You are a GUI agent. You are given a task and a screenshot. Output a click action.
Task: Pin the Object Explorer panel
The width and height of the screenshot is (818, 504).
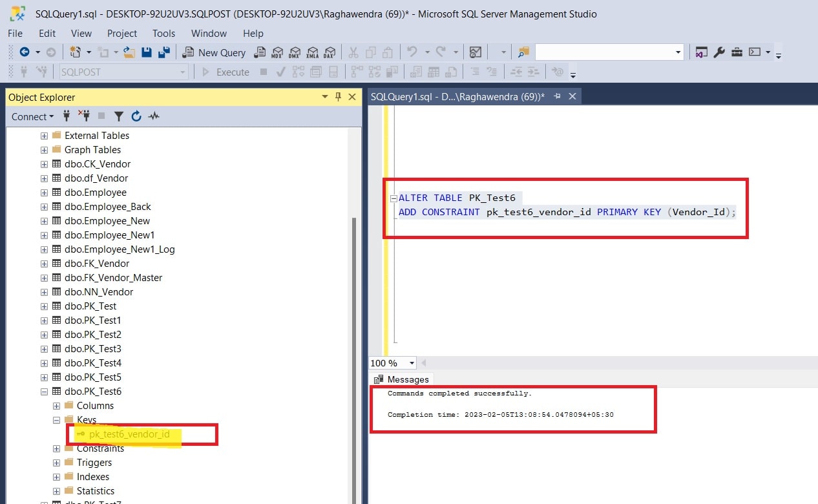click(x=338, y=97)
